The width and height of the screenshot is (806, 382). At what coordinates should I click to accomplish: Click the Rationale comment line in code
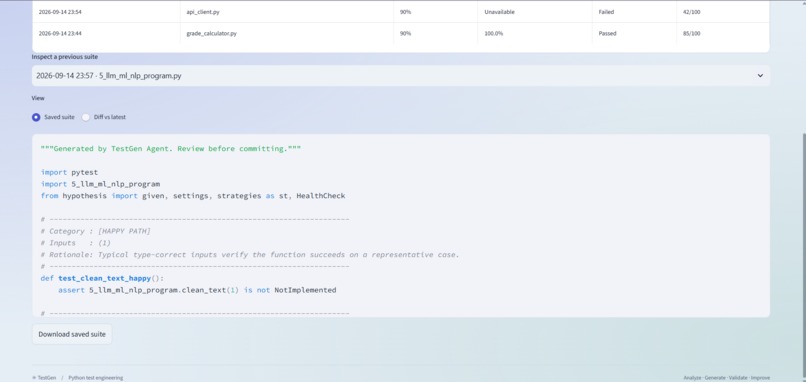tap(250, 254)
